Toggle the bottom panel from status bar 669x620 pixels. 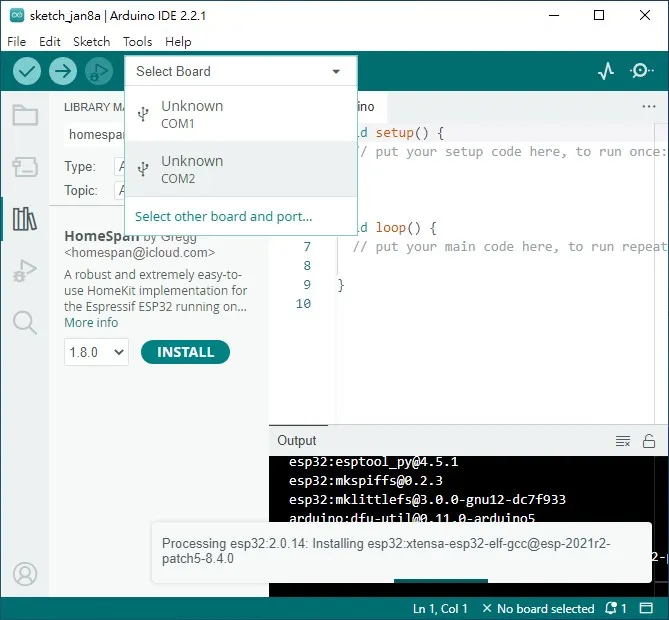coord(646,608)
